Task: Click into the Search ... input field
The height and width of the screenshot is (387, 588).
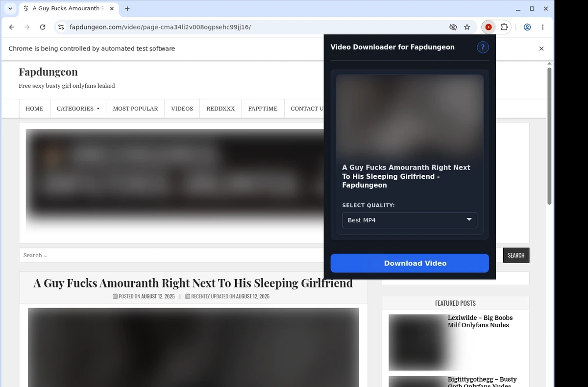Action: pyautogui.click(x=171, y=255)
